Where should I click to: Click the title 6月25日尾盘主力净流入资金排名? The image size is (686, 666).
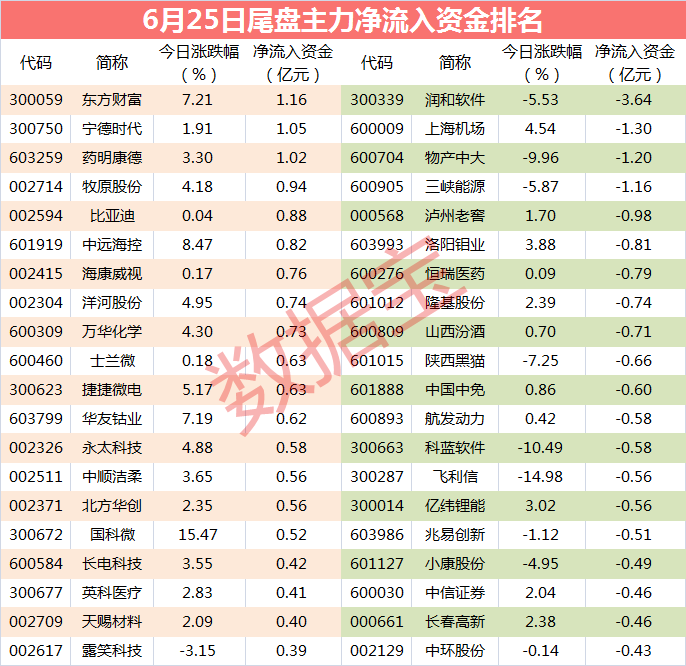point(342,20)
